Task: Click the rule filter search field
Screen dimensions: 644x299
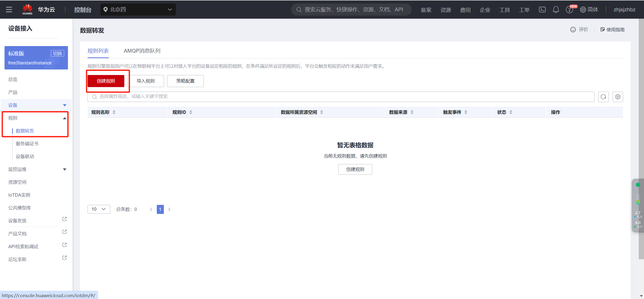Action: (x=341, y=97)
